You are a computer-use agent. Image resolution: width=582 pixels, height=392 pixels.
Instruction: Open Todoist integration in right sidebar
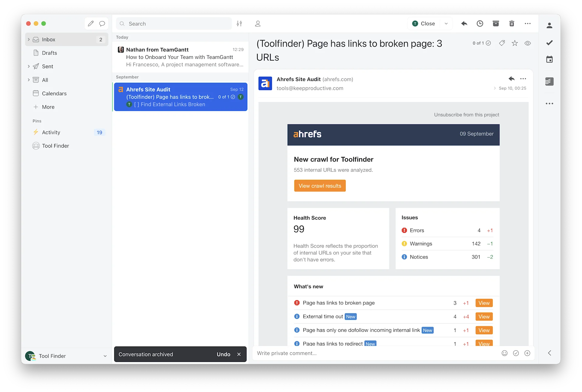click(x=549, y=82)
